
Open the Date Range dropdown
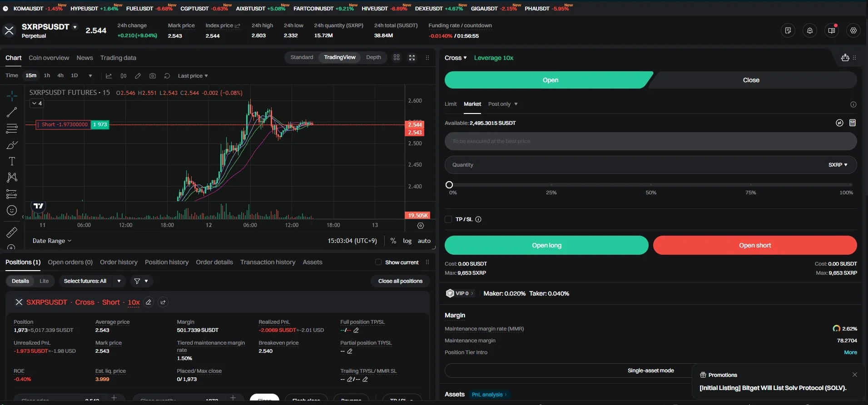tap(52, 241)
